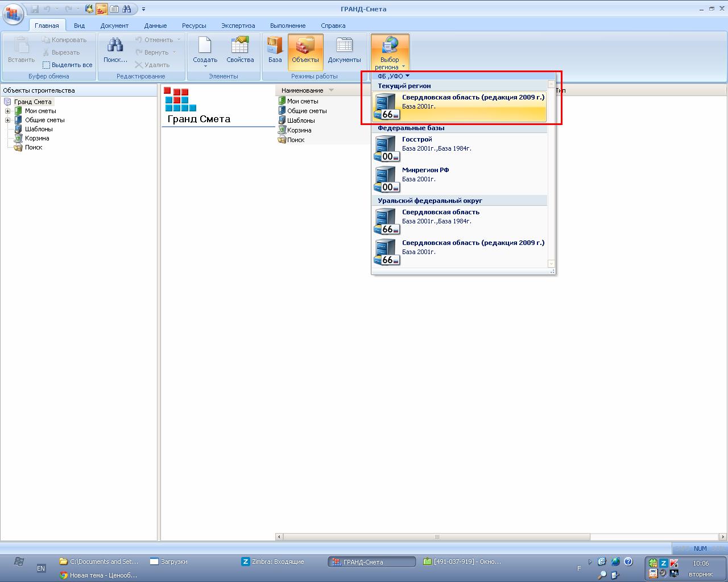
Task: Click Удалить in the editing group
Action: [152, 65]
